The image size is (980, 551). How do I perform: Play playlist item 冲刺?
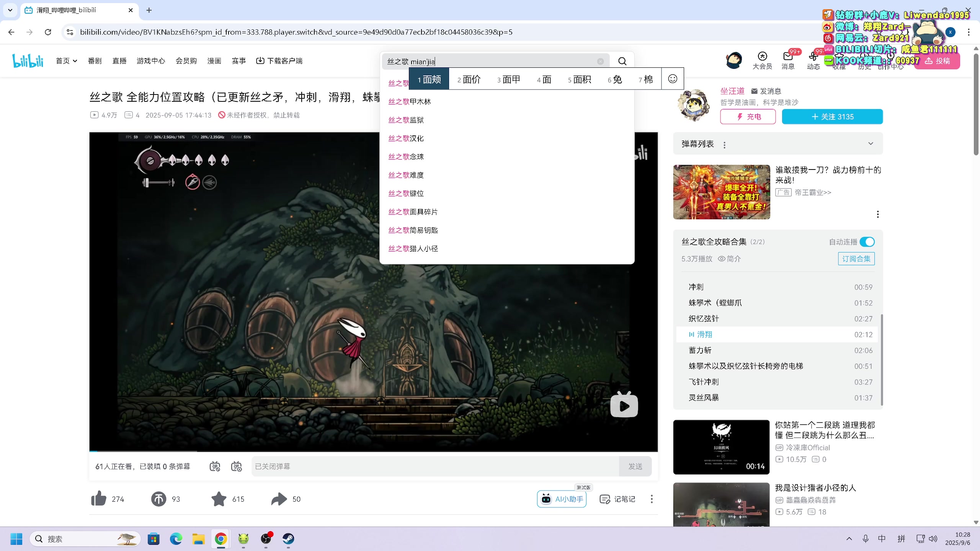[x=778, y=287]
